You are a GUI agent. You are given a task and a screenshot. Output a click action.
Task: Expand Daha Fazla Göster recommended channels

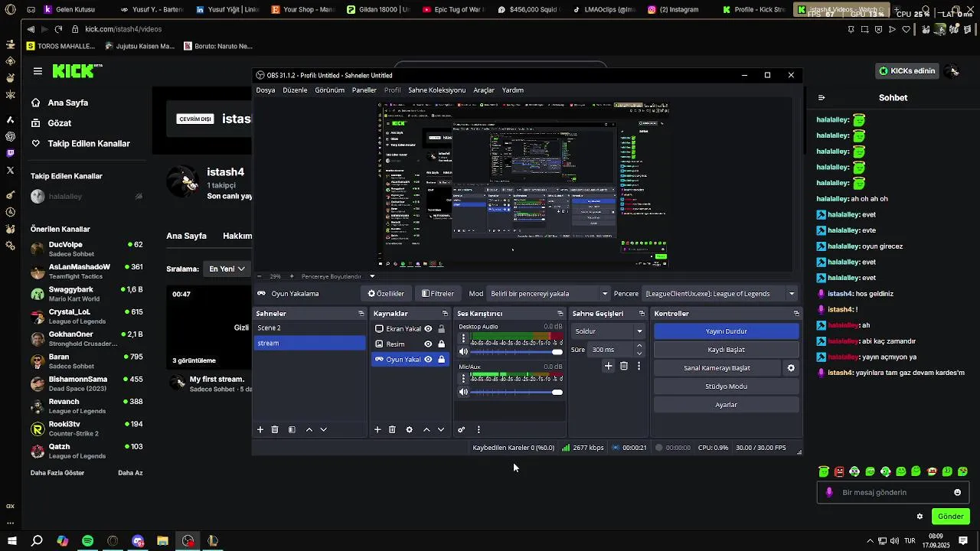pyautogui.click(x=57, y=473)
